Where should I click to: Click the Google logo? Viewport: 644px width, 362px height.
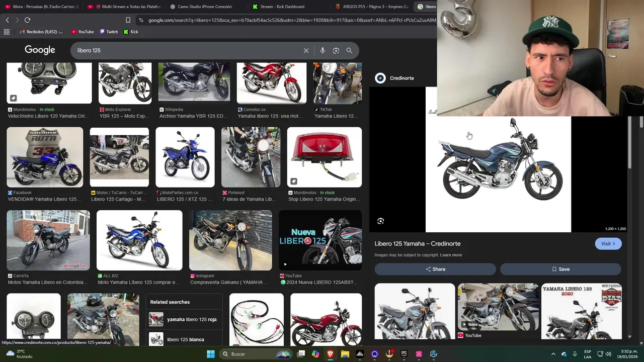(x=40, y=50)
